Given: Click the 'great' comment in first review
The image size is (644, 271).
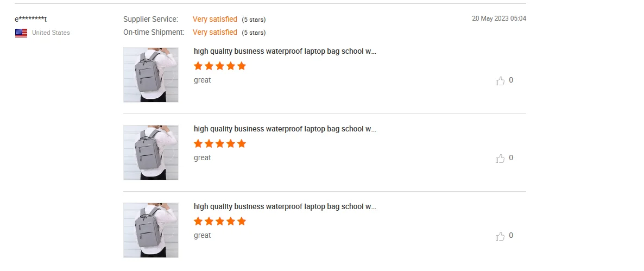Looking at the screenshot, I should [x=203, y=80].
